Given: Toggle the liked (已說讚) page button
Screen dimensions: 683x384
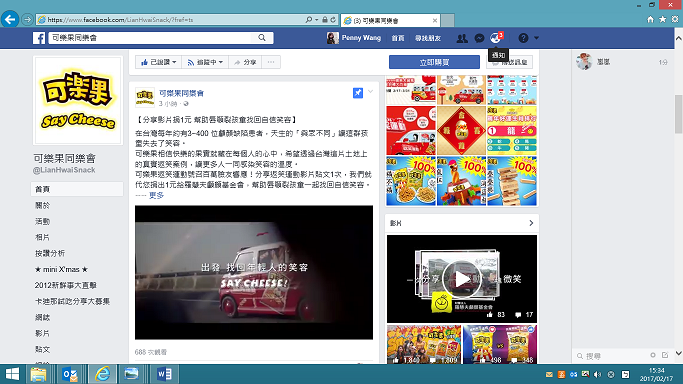Looking at the screenshot, I should (x=158, y=62).
